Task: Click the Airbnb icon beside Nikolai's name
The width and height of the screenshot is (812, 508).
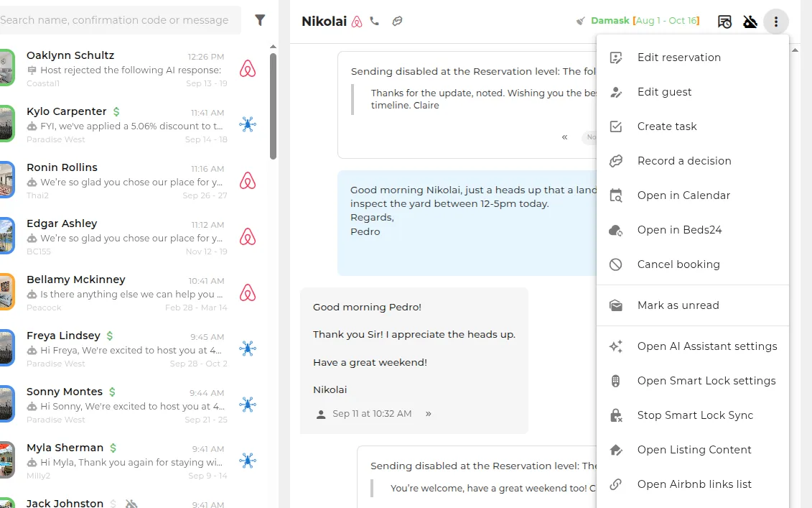Action: [x=357, y=22]
